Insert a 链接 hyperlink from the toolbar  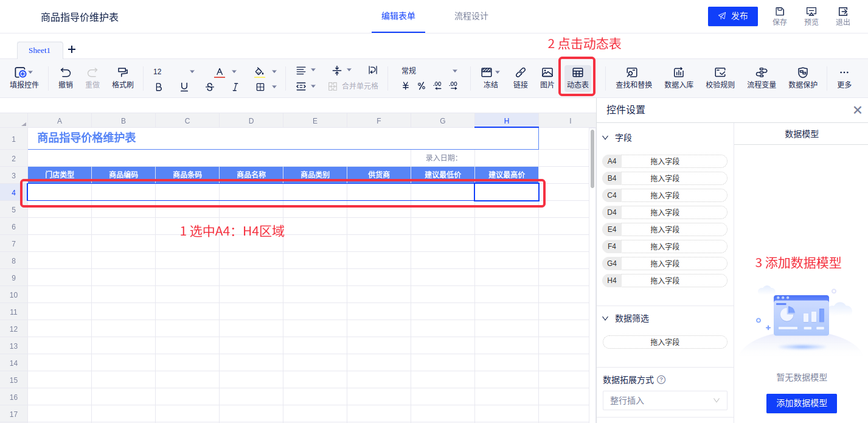[x=520, y=78]
